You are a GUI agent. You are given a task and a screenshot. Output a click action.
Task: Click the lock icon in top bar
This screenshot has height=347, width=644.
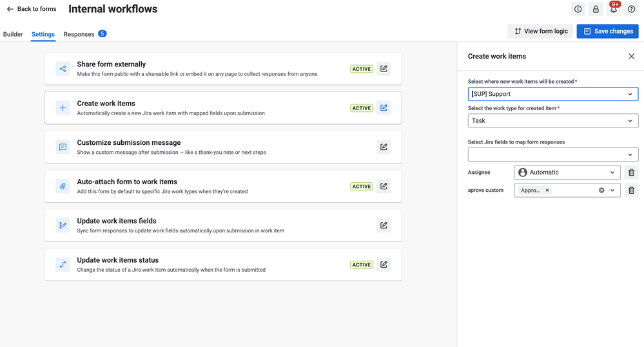pos(596,9)
